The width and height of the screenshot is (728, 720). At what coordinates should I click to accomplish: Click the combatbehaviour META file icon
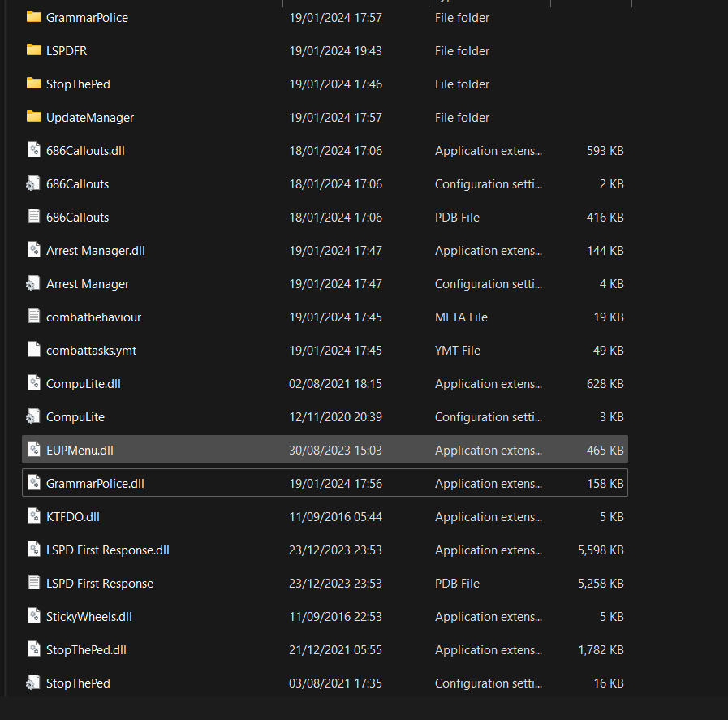click(x=33, y=317)
